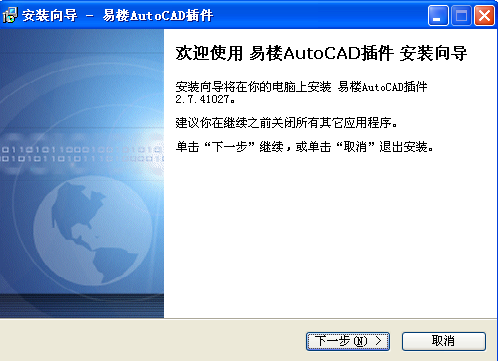Click the 下一步(N) button to continue
This screenshot has width=498, height=361.
[348, 341]
